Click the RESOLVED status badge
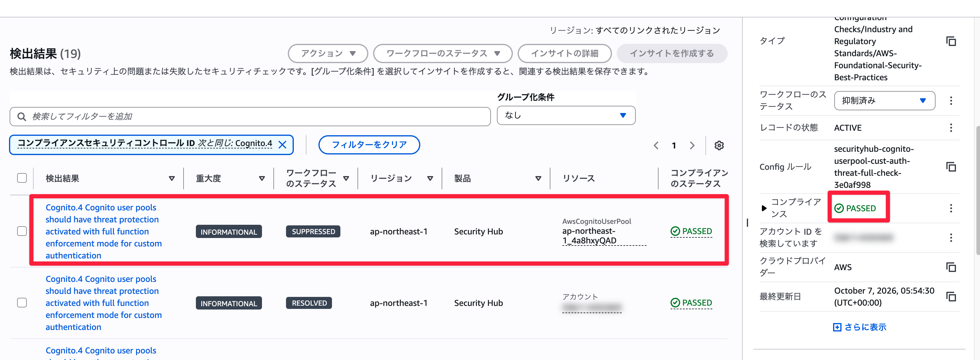The width and height of the screenshot is (980, 360). click(x=309, y=303)
